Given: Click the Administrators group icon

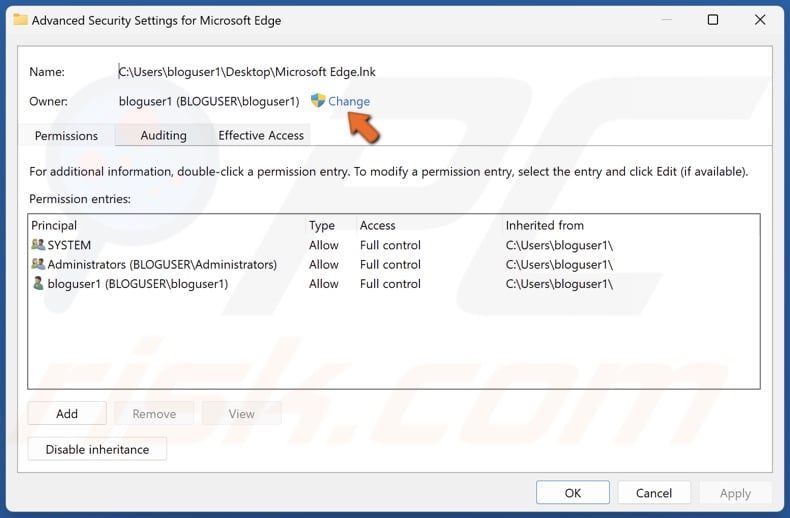Looking at the screenshot, I should (x=38, y=265).
